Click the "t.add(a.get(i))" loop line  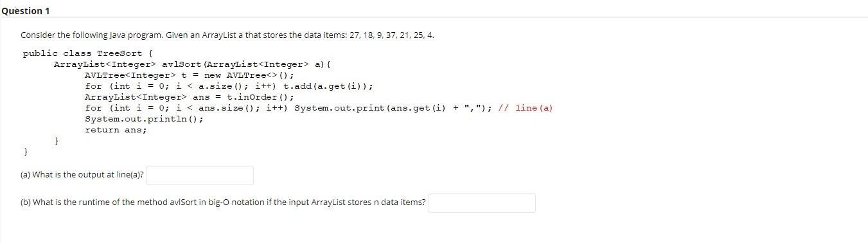[x=229, y=86]
